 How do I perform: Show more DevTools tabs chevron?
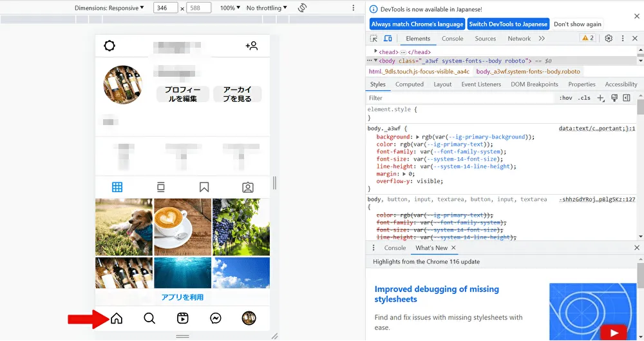coord(542,38)
